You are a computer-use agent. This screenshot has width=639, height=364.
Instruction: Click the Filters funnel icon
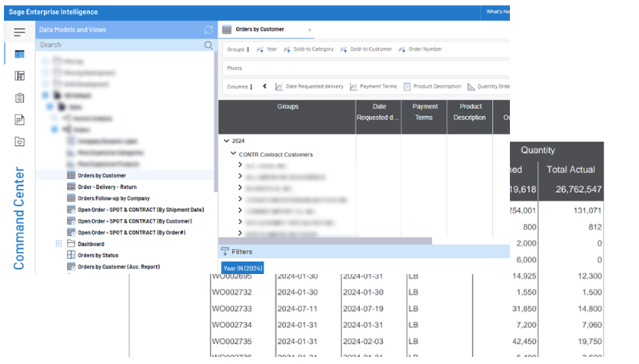[x=225, y=251]
